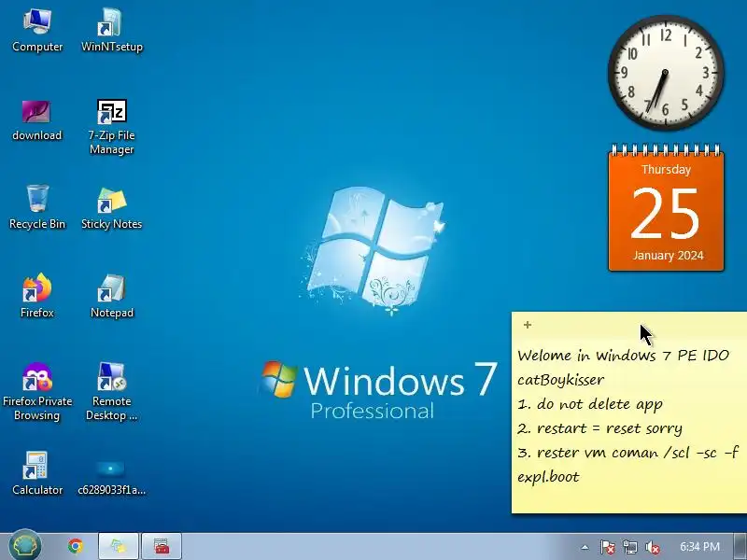Screen dimensions: 747x560
Task: Click the 6:34 PM taskbar clock
Action: (x=699, y=547)
